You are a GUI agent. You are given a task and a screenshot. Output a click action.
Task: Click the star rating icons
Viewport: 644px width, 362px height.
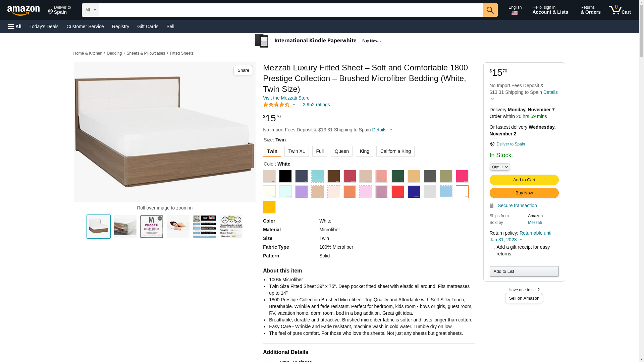[276, 105]
